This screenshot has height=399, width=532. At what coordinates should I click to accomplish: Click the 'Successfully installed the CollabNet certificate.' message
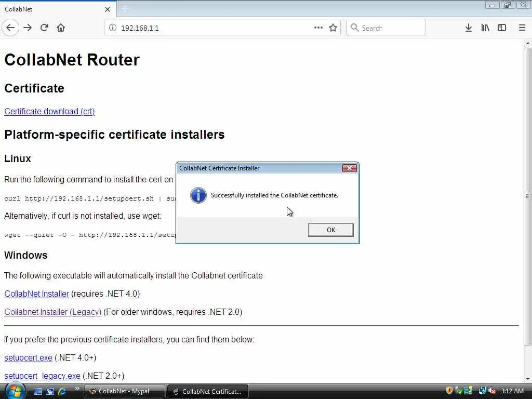tap(274, 195)
